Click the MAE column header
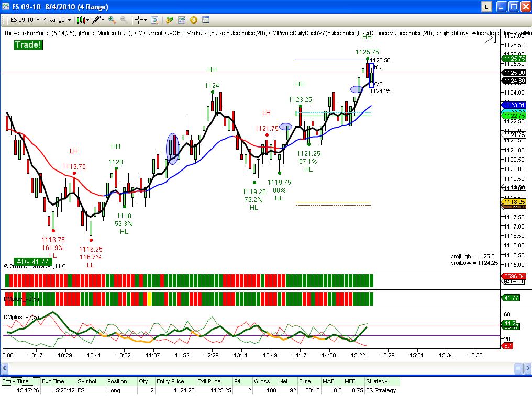The height and width of the screenshot is (396, 532). click(332, 381)
